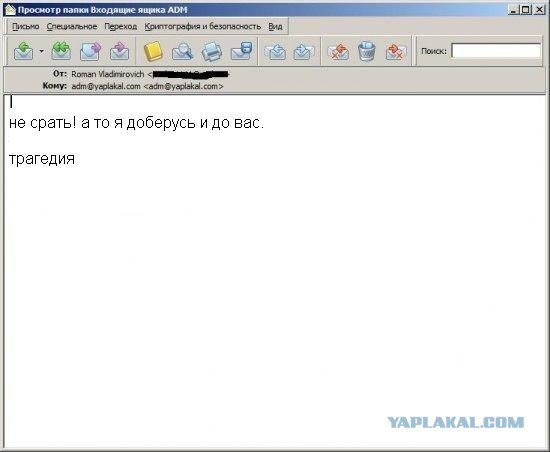Click the Кому: field label

55,86
